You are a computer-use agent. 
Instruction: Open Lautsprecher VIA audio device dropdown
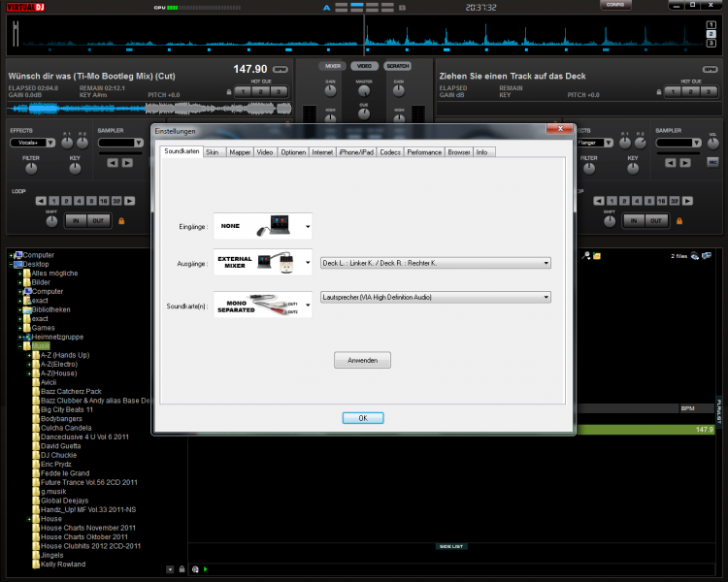[436, 297]
